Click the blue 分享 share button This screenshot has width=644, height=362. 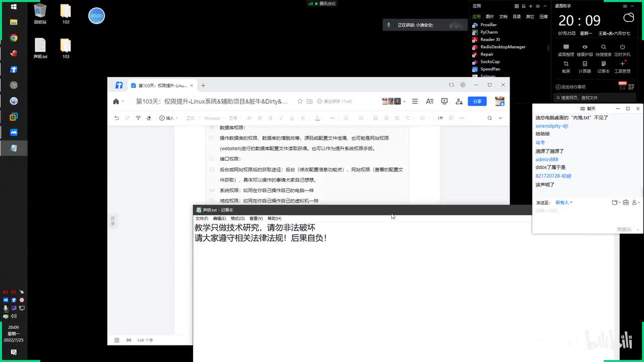[x=477, y=101]
